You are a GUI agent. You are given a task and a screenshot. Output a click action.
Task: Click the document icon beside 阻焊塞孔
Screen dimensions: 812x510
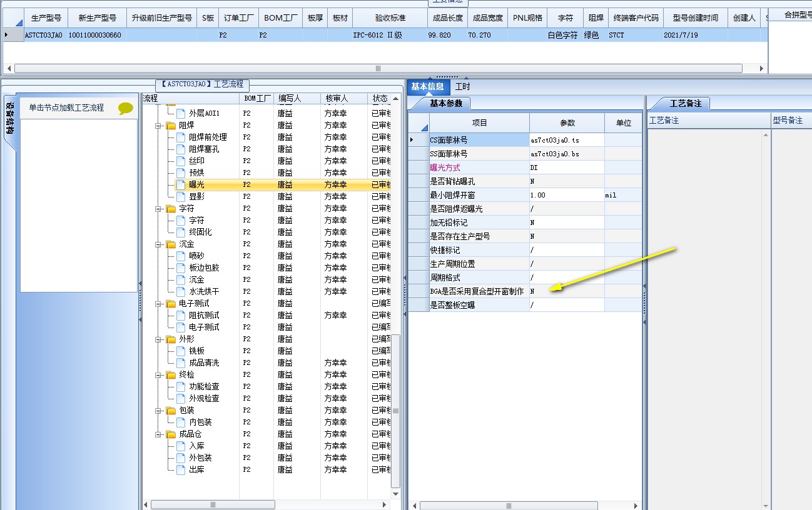pyautogui.click(x=181, y=149)
